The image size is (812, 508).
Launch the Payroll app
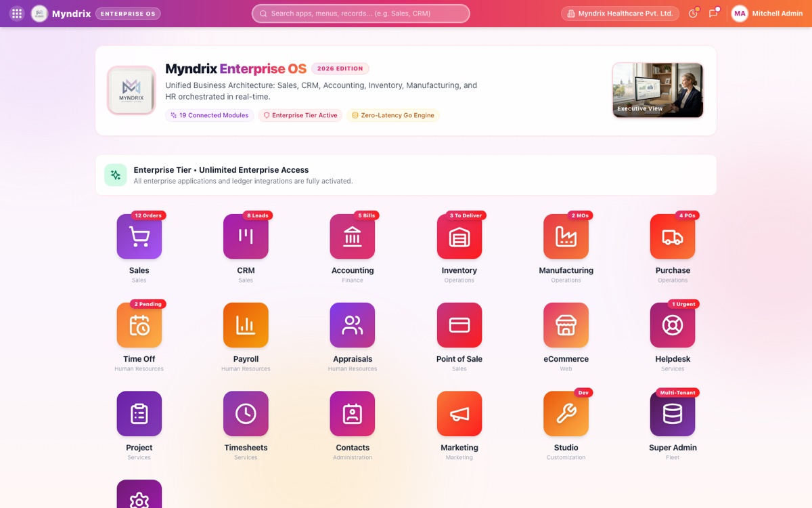click(246, 325)
